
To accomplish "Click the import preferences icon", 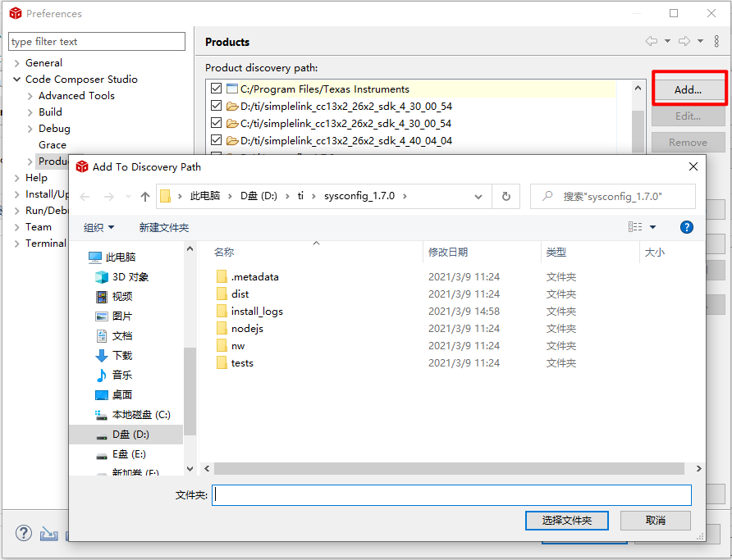I will pos(49,533).
